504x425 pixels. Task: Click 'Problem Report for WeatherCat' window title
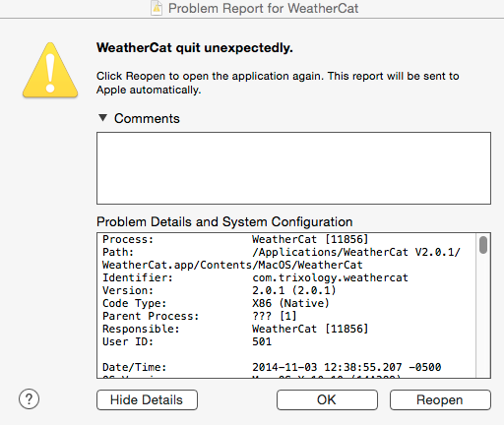(263, 8)
